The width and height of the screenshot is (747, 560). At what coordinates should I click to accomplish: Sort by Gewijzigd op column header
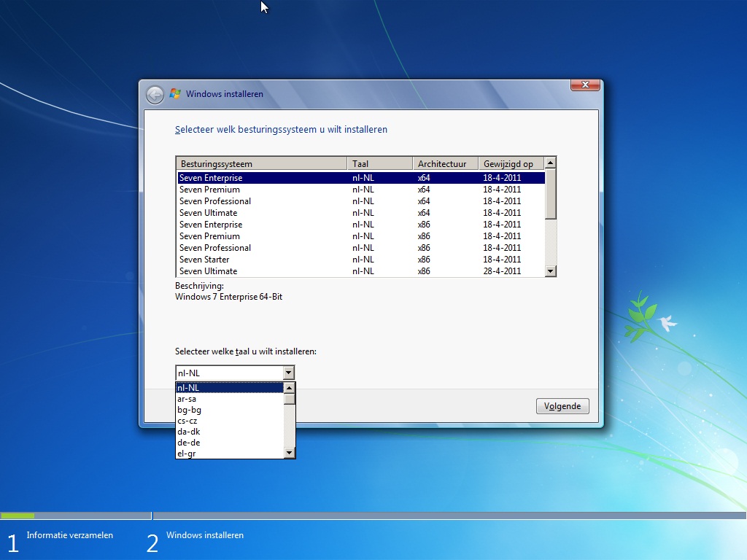(511, 164)
